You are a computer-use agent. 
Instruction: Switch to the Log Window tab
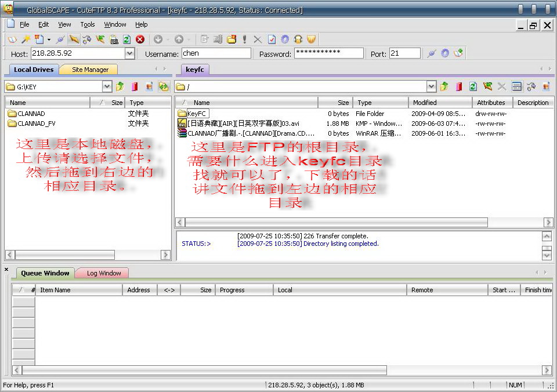coord(104,273)
